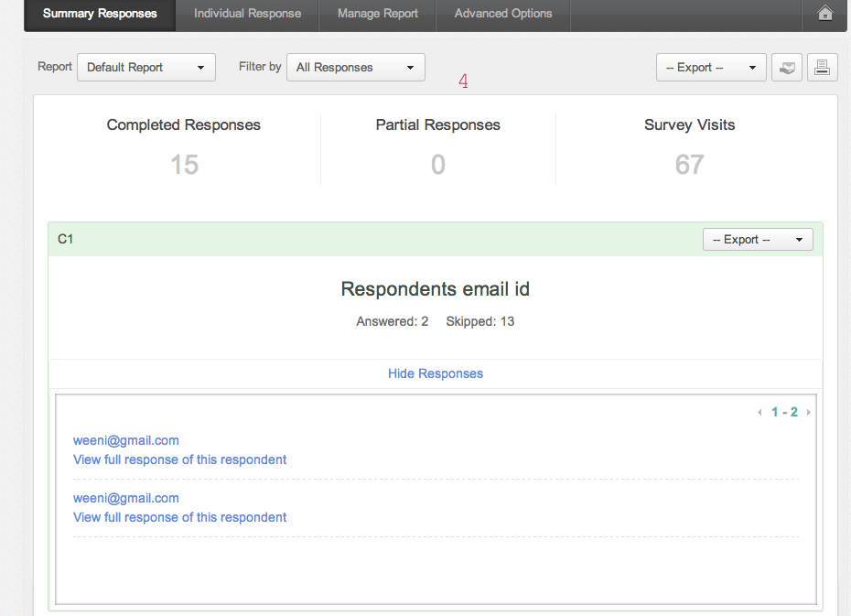
Task: Open the top Export dropdown
Action: click(711, 68)
